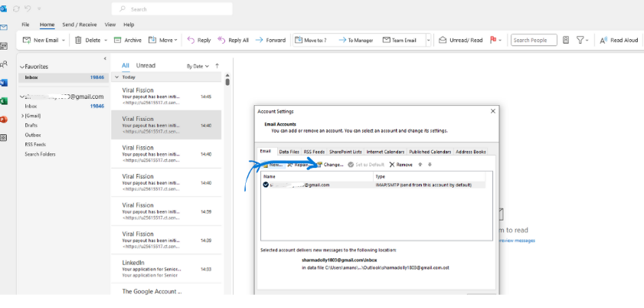
Task: Open the Search Folders item
Action: pos(40,154)
